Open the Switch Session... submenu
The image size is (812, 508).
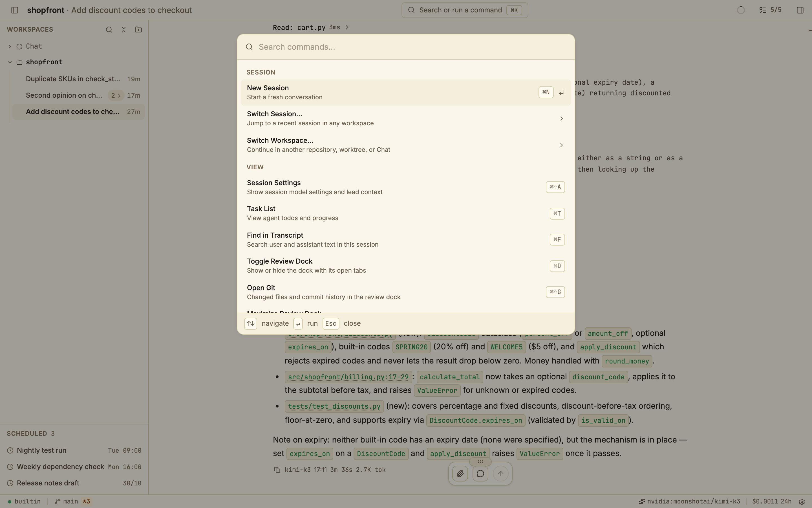[x=406, y=119]
